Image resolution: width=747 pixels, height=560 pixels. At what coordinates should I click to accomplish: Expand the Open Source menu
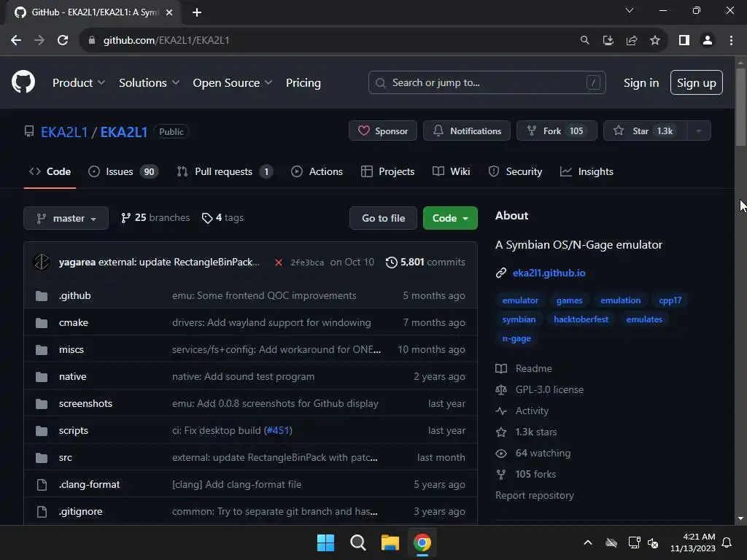(233, 83)
